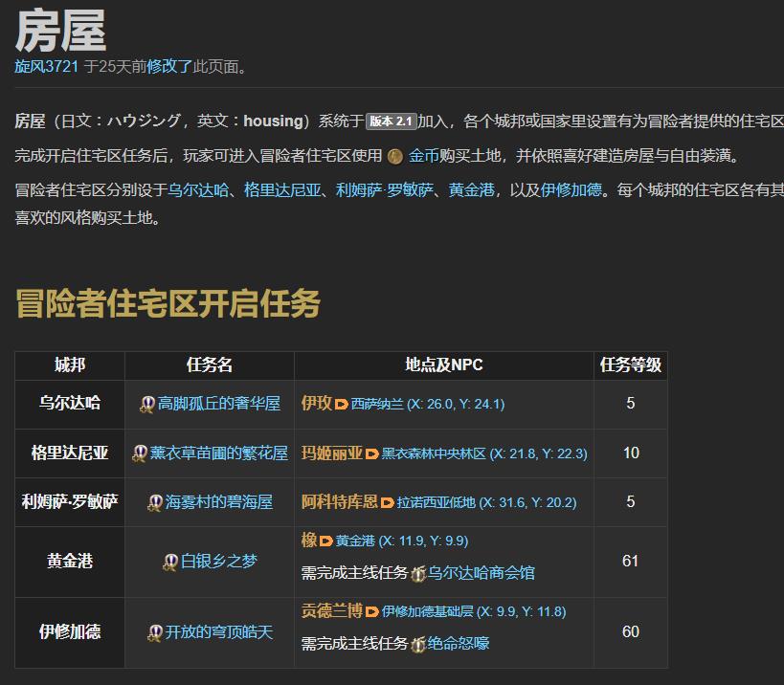The height and width of the screenshot is (685, 784).
Task: Open the 乌尔达哈 link in the intro paragraph
Action: [198, 189]
